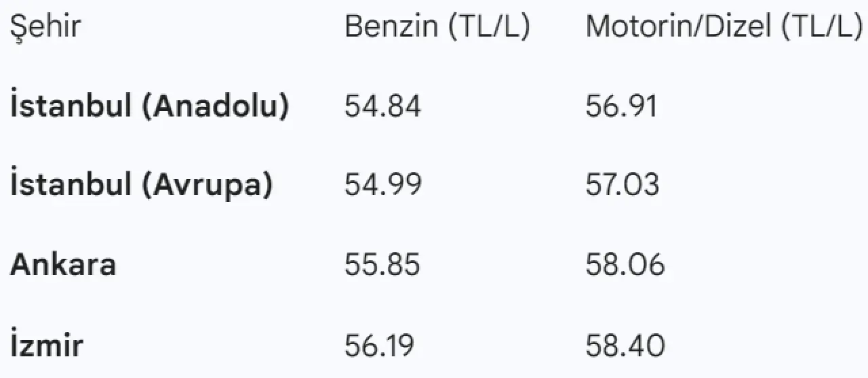Click the word "(Avrupa)" in second row

click(207, 185)
